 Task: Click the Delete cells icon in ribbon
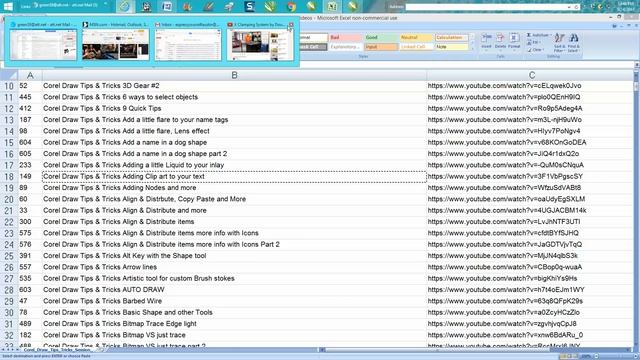coord(500,41)
